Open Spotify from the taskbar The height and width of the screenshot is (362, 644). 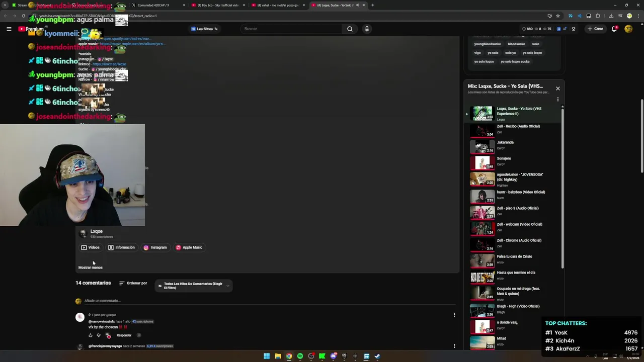pos(300,356)
